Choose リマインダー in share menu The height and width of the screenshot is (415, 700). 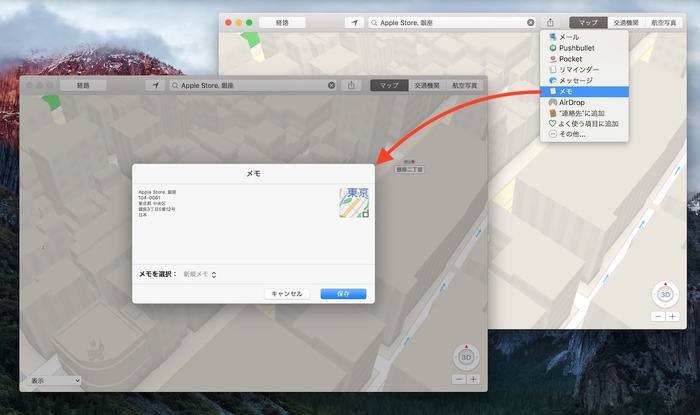584,70
